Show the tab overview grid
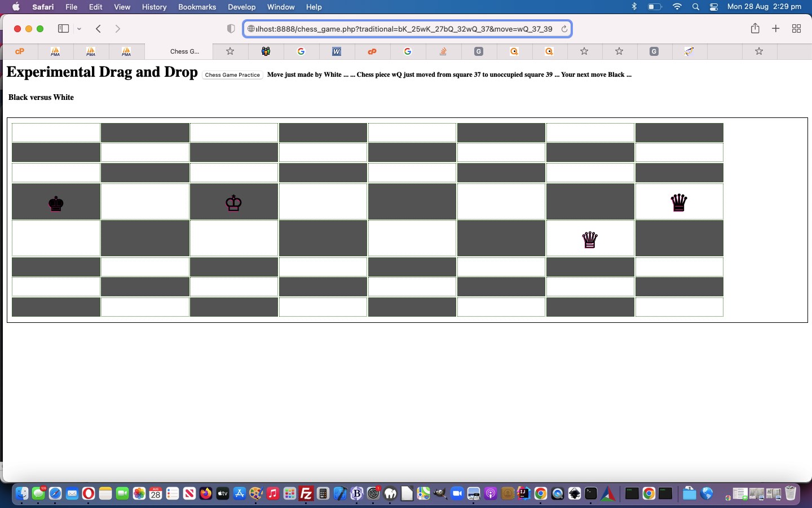 796,29
